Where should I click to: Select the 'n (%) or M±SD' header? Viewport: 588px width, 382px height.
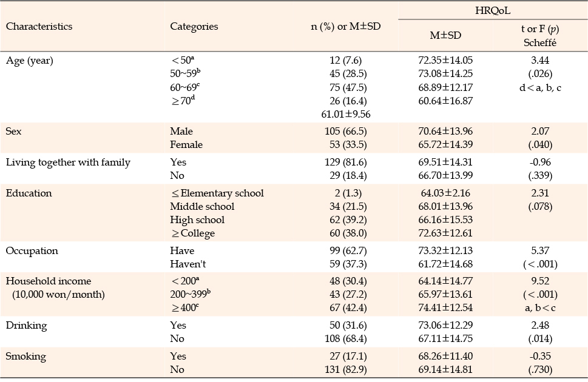tap(345, 26)
